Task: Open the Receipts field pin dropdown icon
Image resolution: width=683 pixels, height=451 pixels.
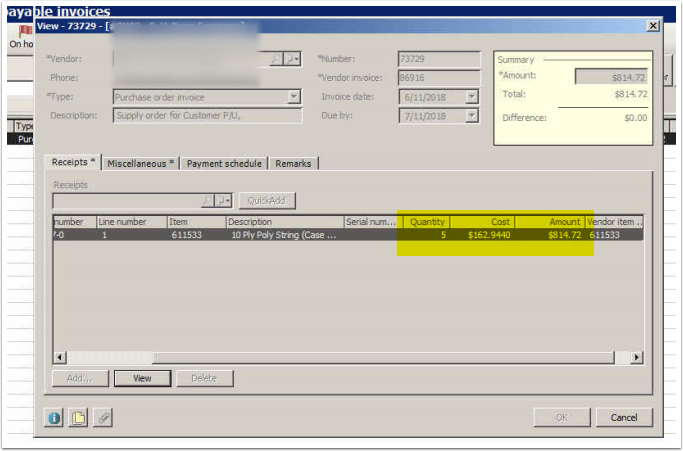Action: pos(224,200)
